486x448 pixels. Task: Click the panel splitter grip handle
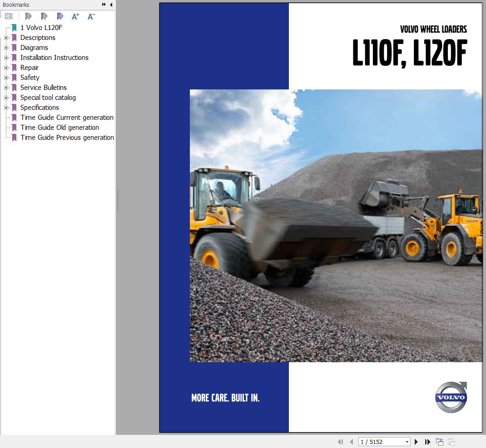[x=118, y=200]
